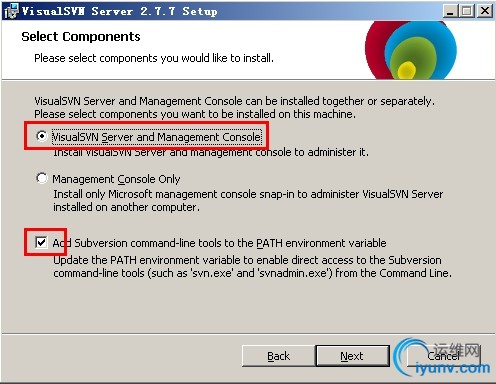
Task: Click the VisualSVN colorful logo graphic
Action: click(x=411, y=50)
